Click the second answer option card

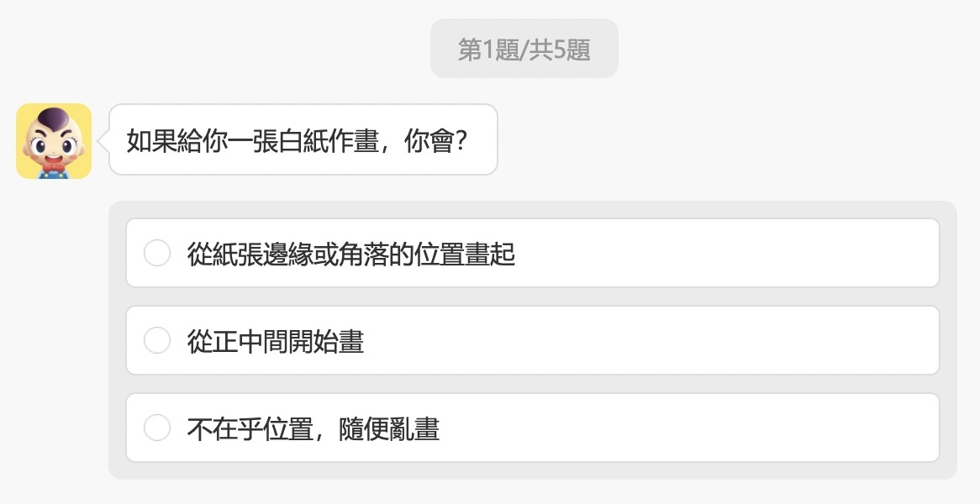pyautogui.click(x=532, y=339)
